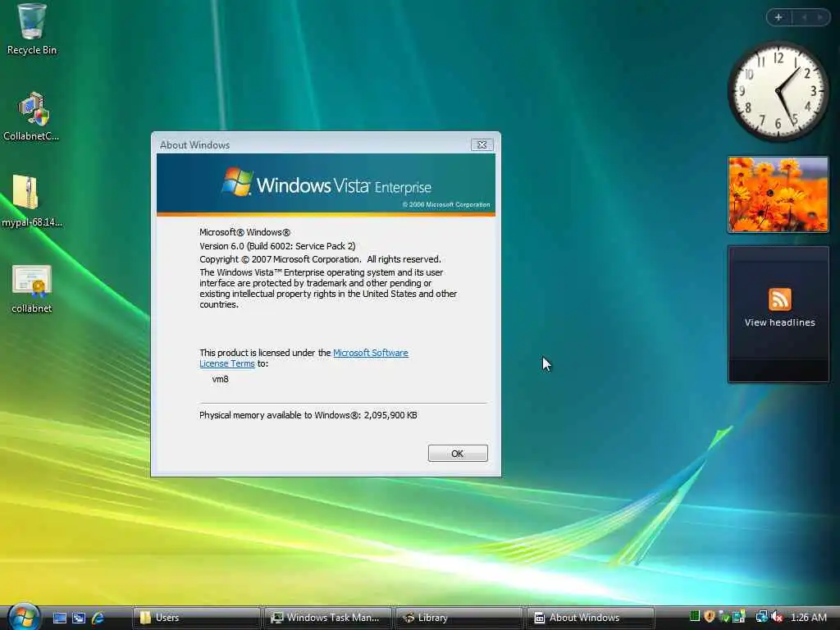Click the flower Slide Show gadget picture
The image size is (840, 630).
point(778,194)
